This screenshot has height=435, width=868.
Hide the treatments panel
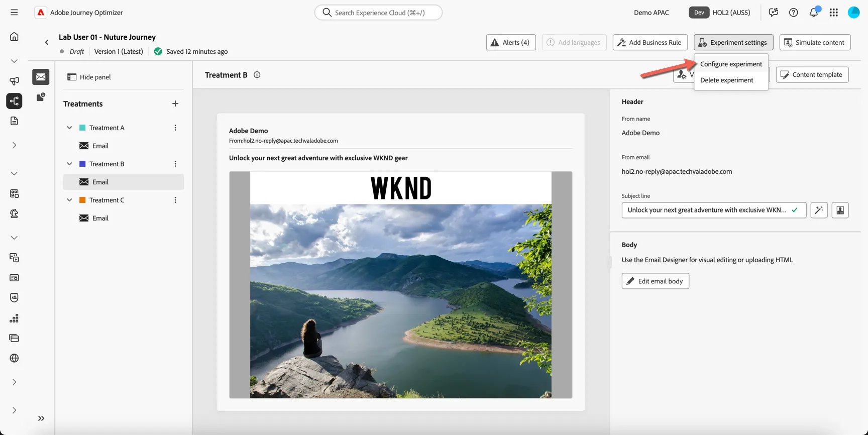89,77
